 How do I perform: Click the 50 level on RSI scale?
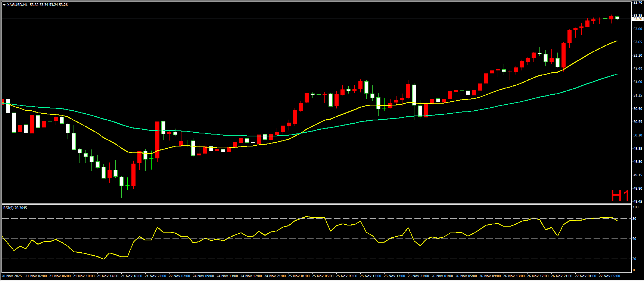(634, 239)
